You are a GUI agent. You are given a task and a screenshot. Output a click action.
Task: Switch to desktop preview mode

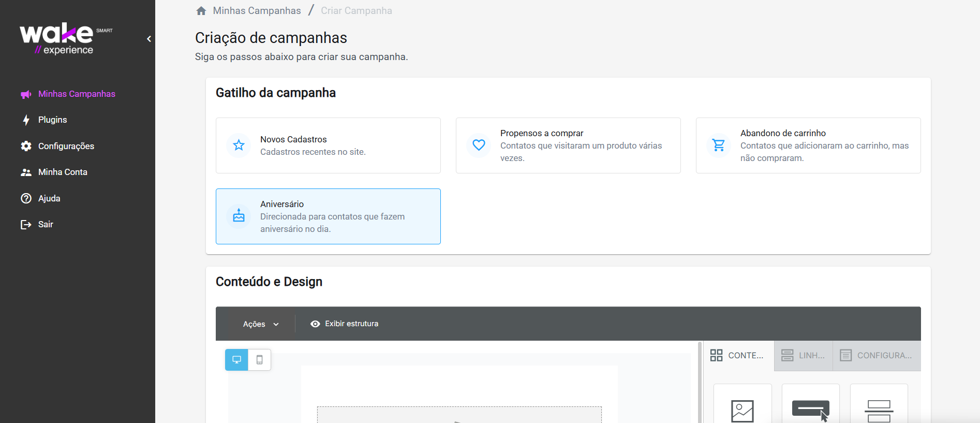point(236,360)
